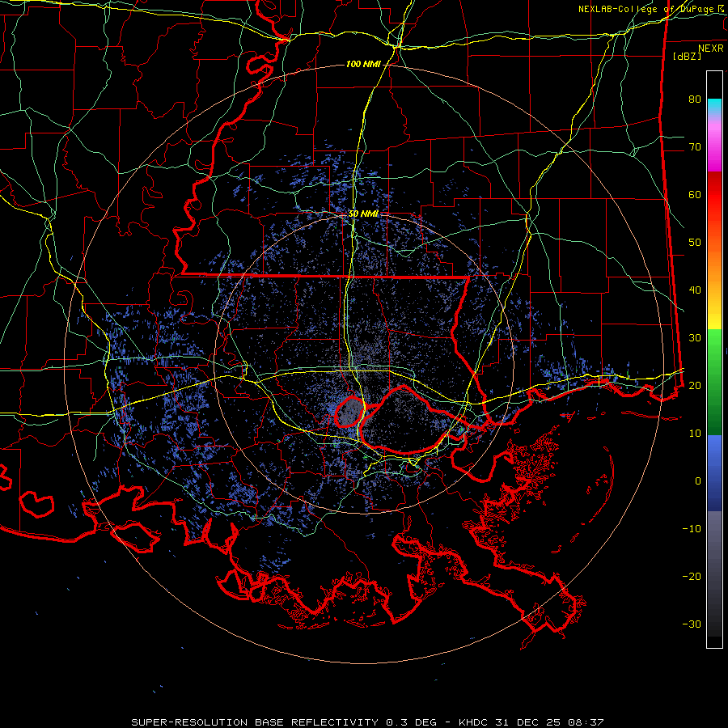This screenshot has height=728, width=728.
Task: Click the 10 value on the dBZ scale
Action: 695,434
